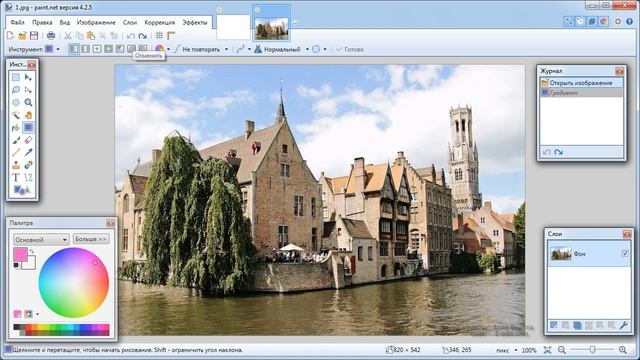Select the Line/Curve tool

[28, 178]
